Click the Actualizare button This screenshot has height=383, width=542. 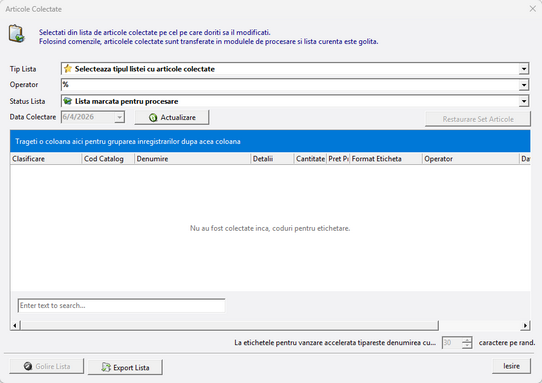(172, 118)
